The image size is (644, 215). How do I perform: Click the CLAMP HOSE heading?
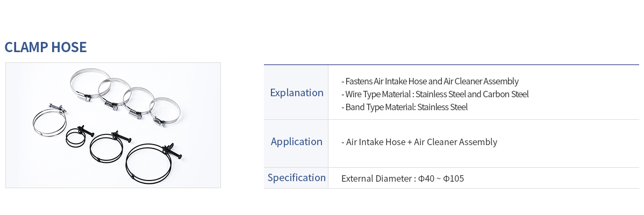46,48
